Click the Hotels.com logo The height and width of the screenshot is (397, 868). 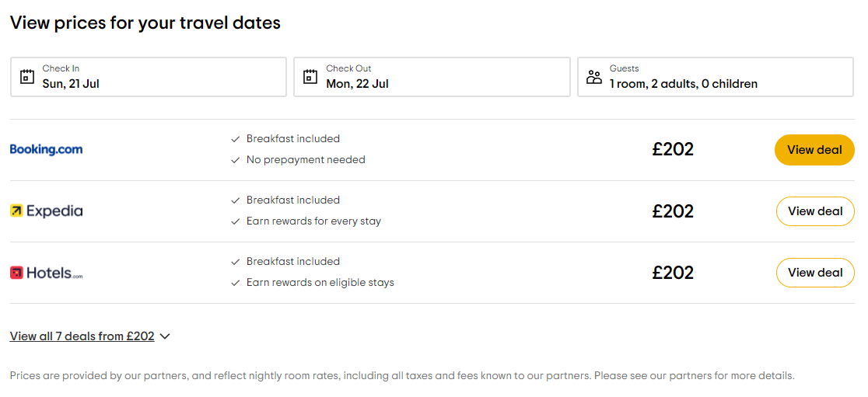pyautogui.click(x=46, y=273)
